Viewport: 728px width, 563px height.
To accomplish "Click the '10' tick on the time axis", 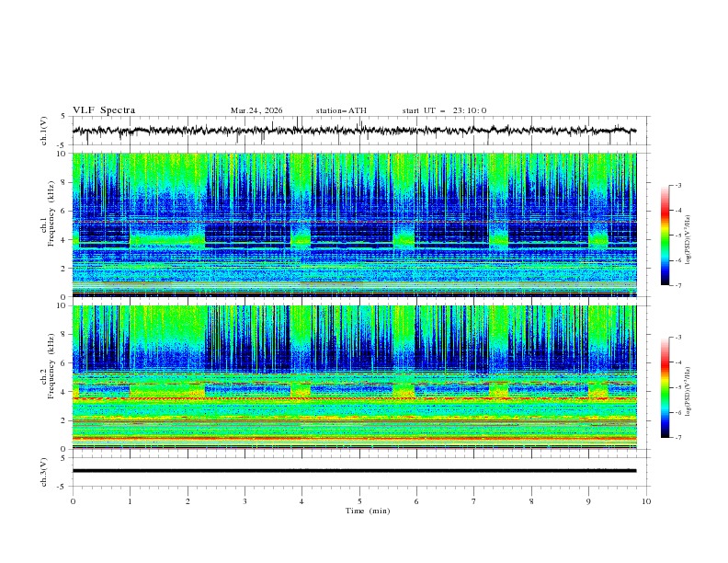I will 646,501.
